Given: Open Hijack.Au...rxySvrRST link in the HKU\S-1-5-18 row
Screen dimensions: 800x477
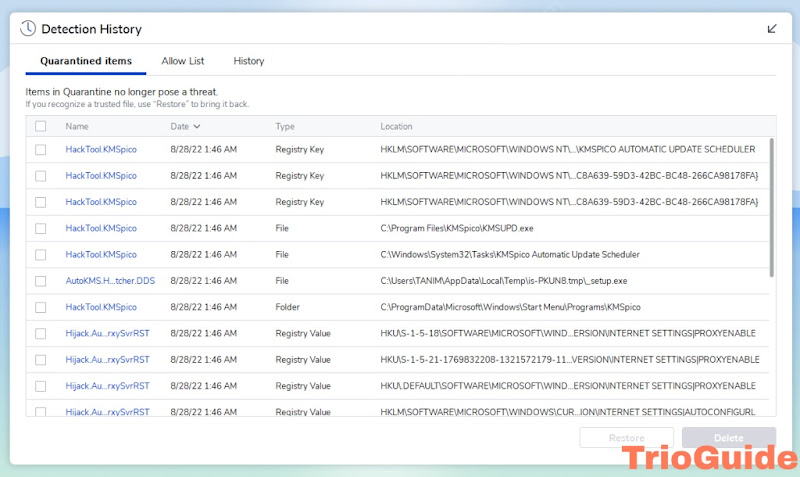Looking at the screenshot, I should click(x=108, y=333).
